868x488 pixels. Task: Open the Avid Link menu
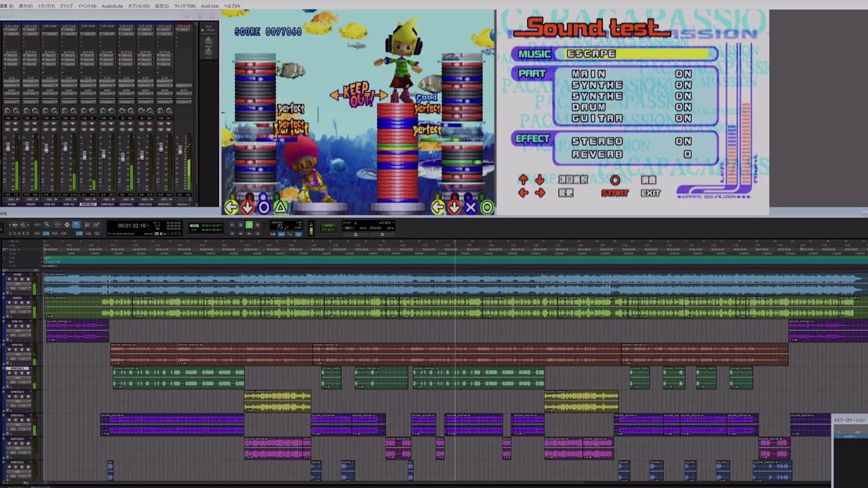(x=210, y=5)
